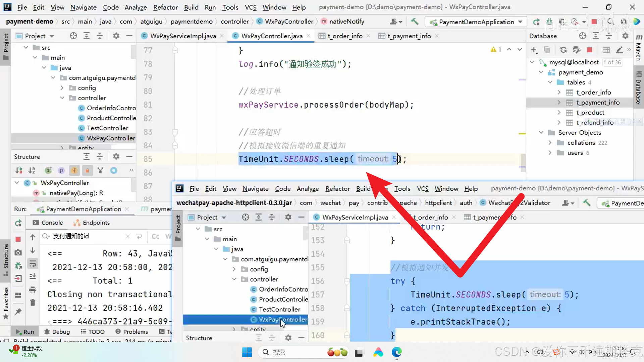Screen dimensions: 644x362
Task: Toggle Show Fields filter in Structure panel
Action: point(74,171)
